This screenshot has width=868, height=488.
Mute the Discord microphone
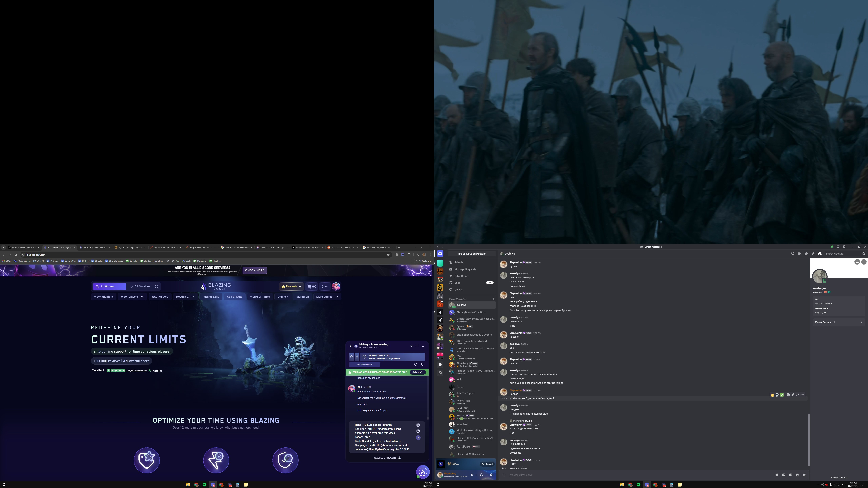click(472, 475)
